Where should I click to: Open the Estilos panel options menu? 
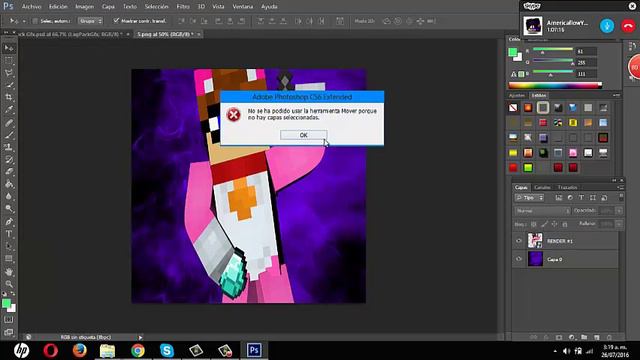[x=616, y=95]
